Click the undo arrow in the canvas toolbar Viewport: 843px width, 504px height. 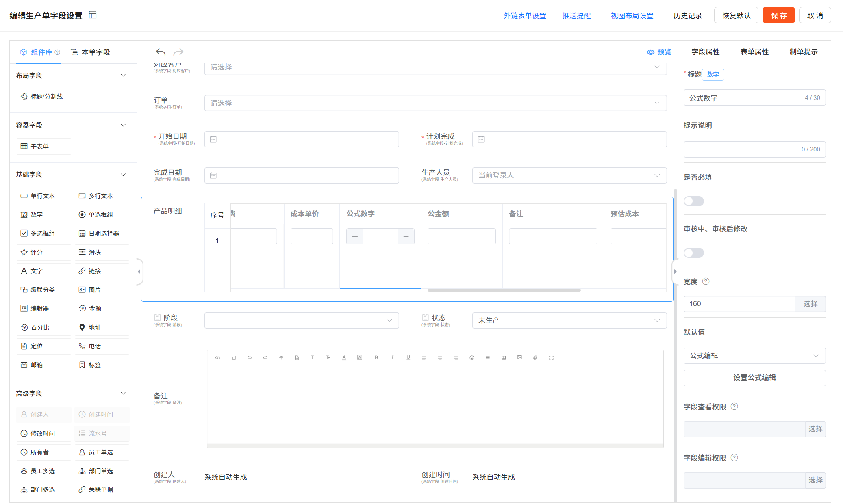point(161,52)
